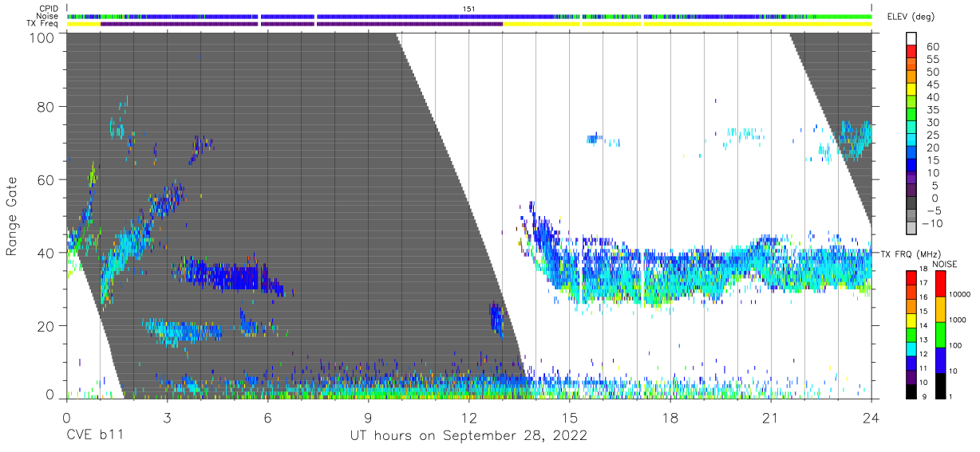
Task: Click the 'NOISE' colorbar title
Action: tap(945, 264)
